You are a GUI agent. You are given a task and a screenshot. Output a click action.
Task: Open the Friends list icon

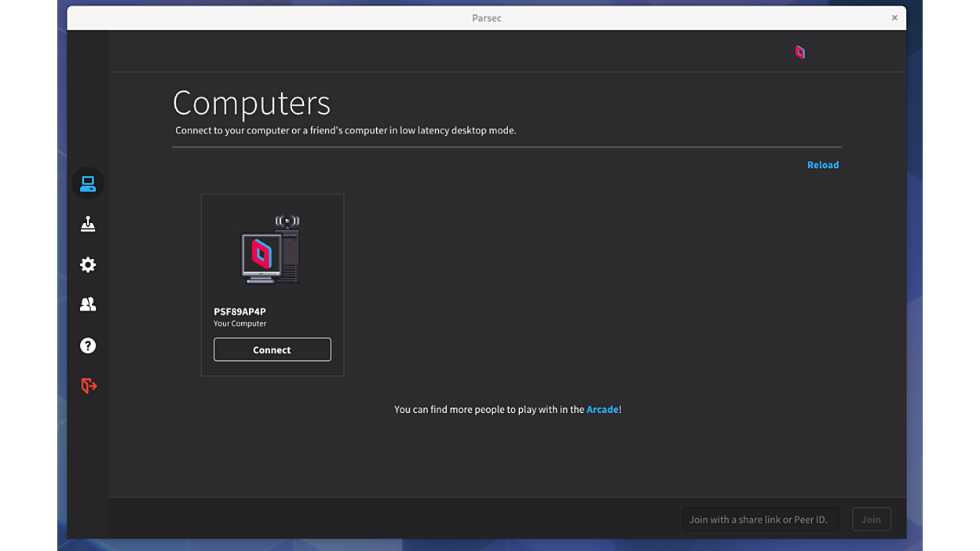(88, 305)
